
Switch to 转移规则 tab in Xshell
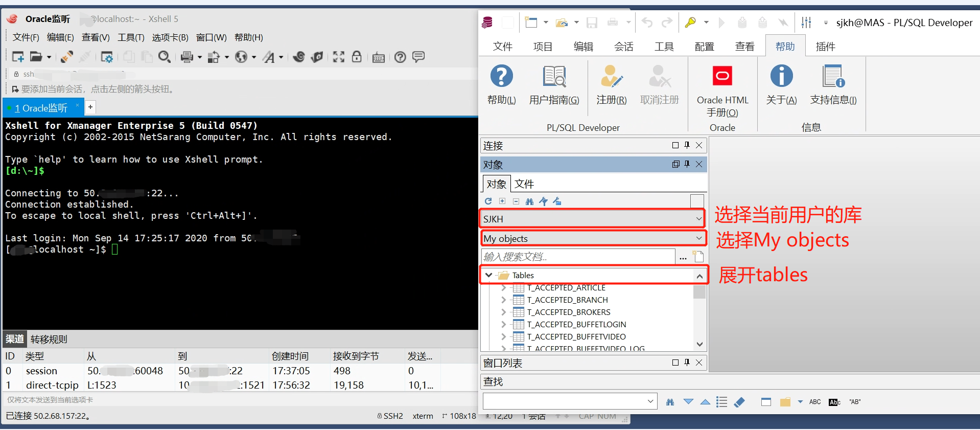[49, 339]
